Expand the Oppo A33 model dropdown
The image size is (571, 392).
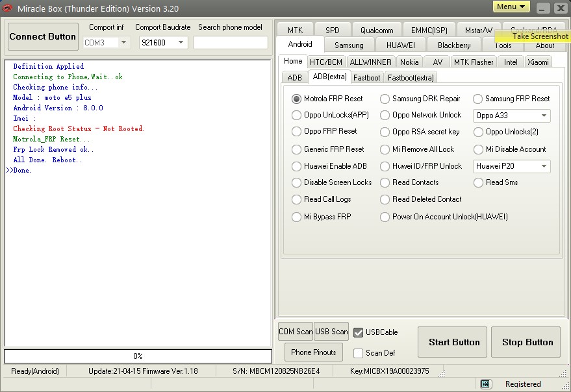pyautogui.click(x=544, y=116)
